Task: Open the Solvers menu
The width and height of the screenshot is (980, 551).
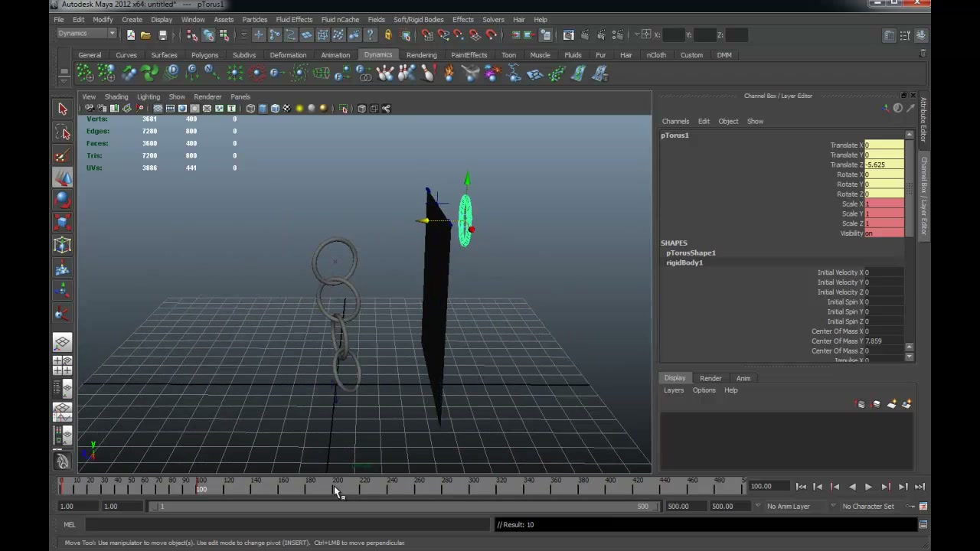Action: coord(493,19)
